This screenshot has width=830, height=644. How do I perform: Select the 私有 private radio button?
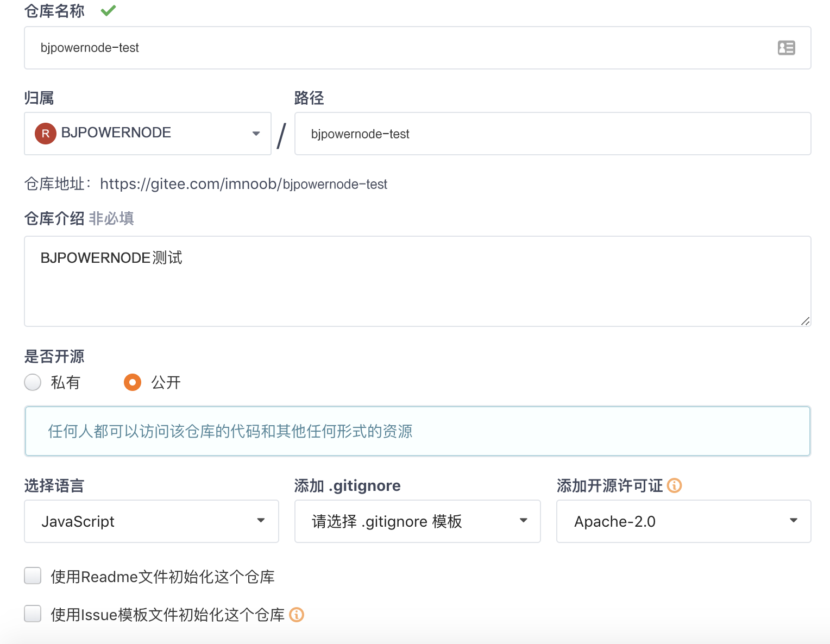pyautogui.click(x=33, y=382)
